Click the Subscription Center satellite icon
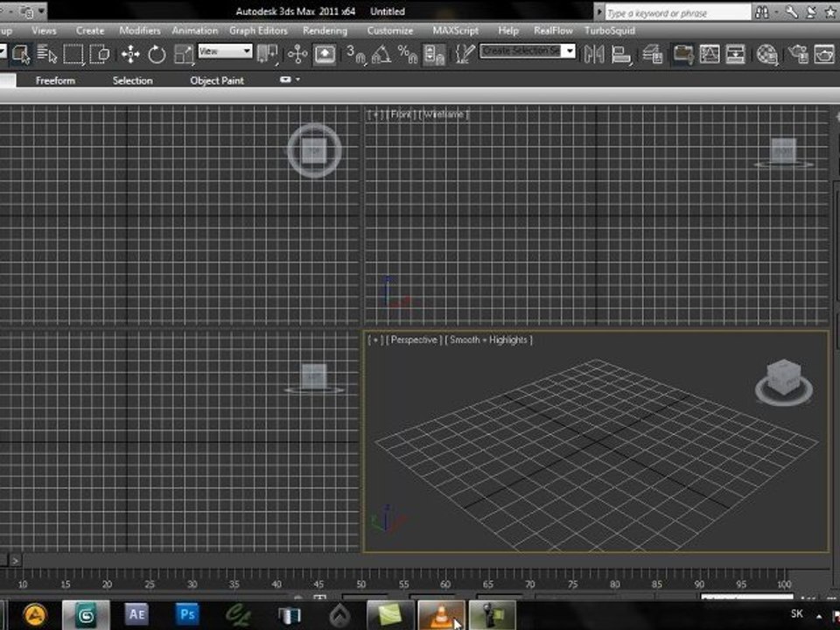The width and height of the screenshot is (840, 630). point(812,12)
